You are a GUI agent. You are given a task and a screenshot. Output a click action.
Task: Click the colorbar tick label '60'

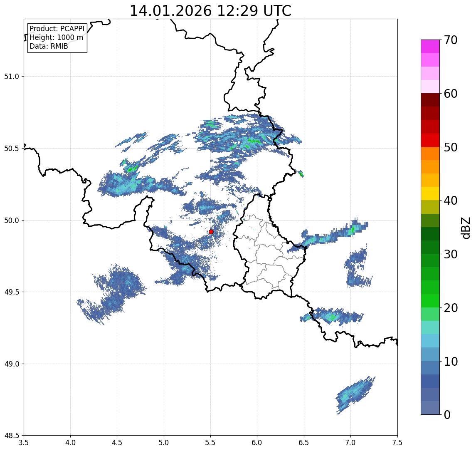[451, 94]
